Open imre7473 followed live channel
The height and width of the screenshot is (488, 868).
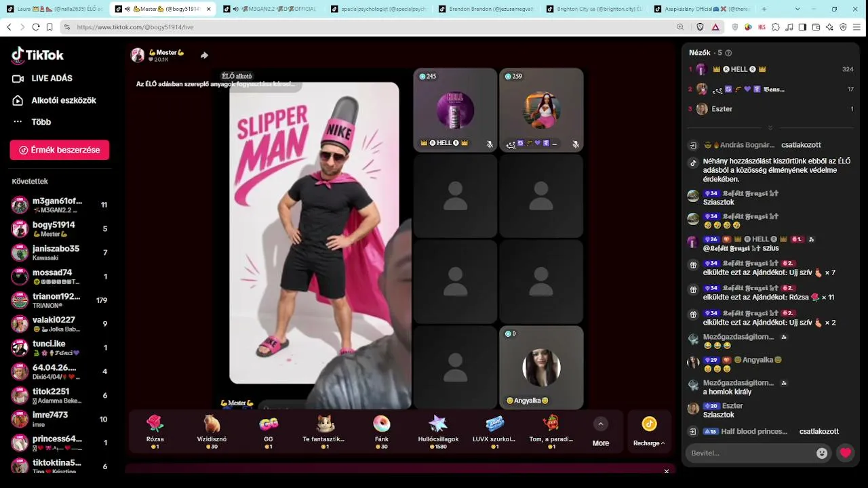[x=60, y=419]
